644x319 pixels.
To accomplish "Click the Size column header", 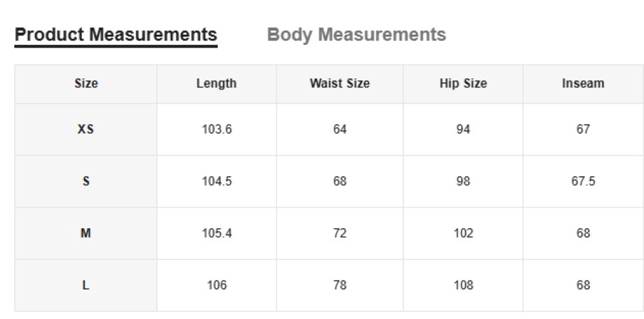I will [x=86, y=84].
